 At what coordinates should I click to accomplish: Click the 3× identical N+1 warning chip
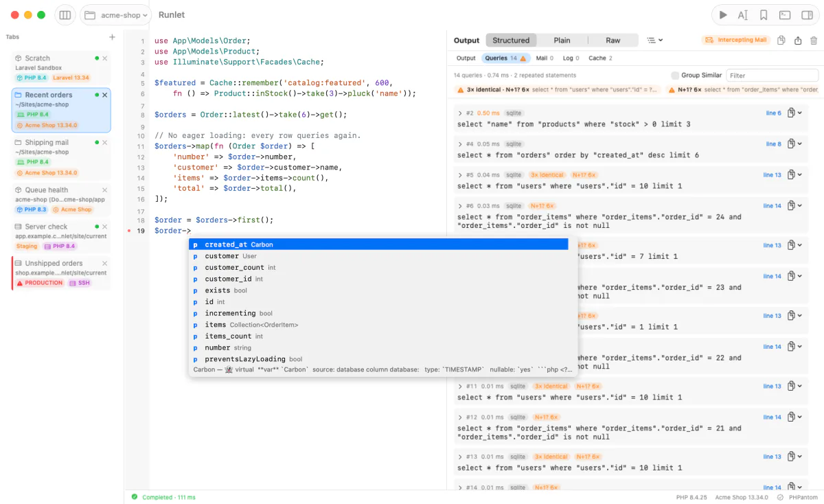point(557,89)
